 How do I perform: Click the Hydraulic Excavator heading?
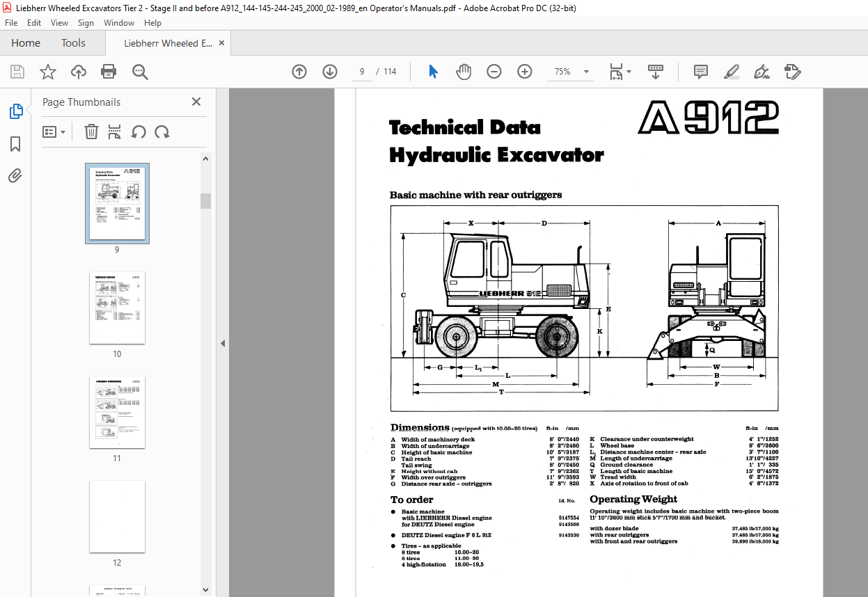click(496, 154)
